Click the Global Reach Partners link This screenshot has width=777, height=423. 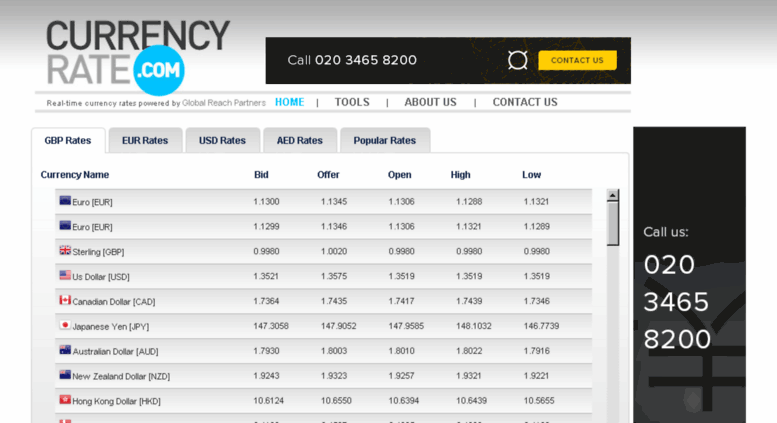223,103
